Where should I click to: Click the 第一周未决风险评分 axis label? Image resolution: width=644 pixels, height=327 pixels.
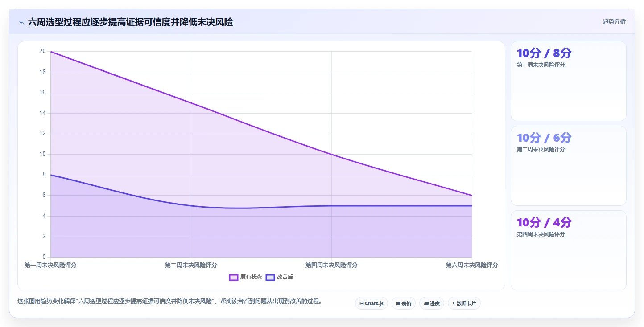click(x=50, y=265)
